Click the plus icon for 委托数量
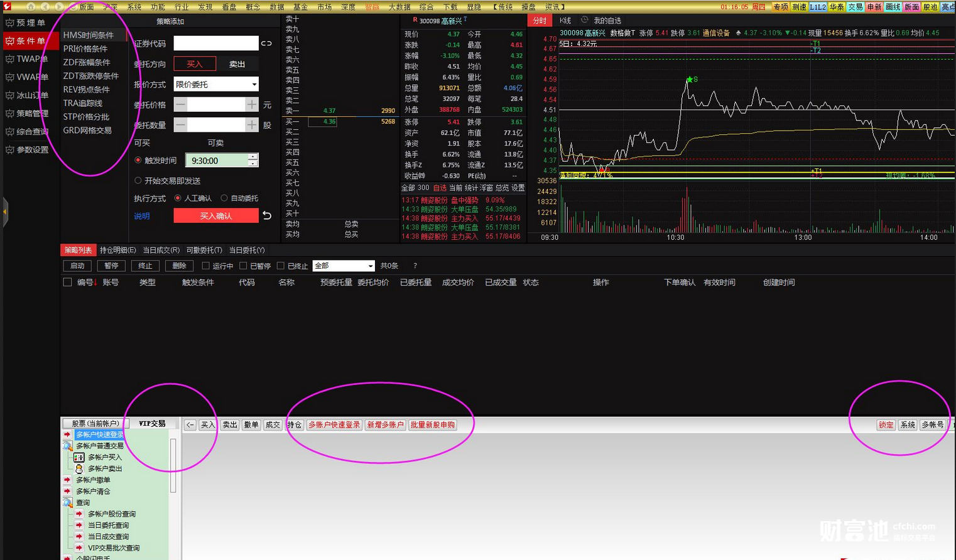956x560 pixels. click(x=252, y=125)
